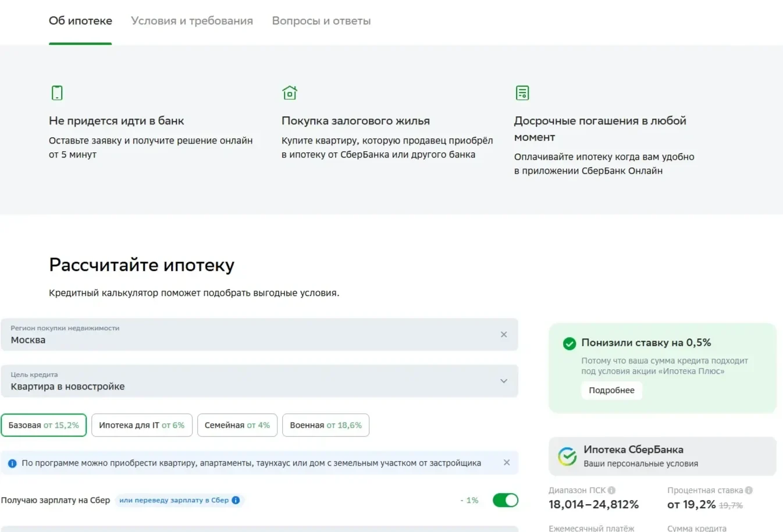Show info about 'Диапазон ПСК'
The height and width of the screenshot is (532, 783).
click(611, 490)
